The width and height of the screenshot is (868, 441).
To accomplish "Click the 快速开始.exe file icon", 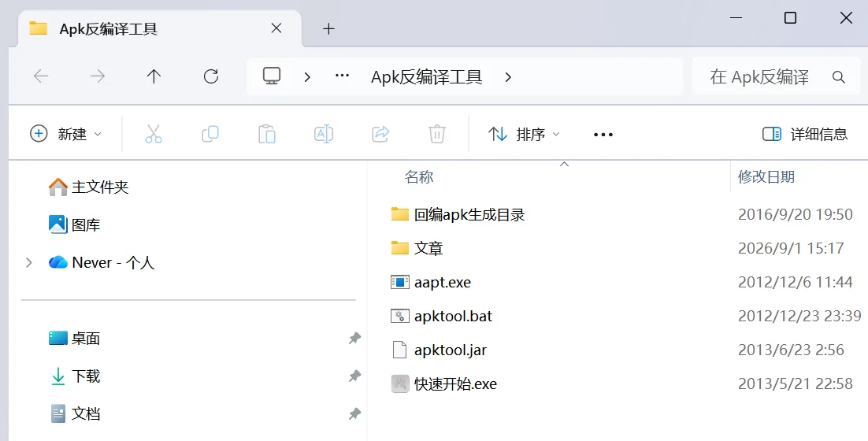I will click(x=399, y=384).
